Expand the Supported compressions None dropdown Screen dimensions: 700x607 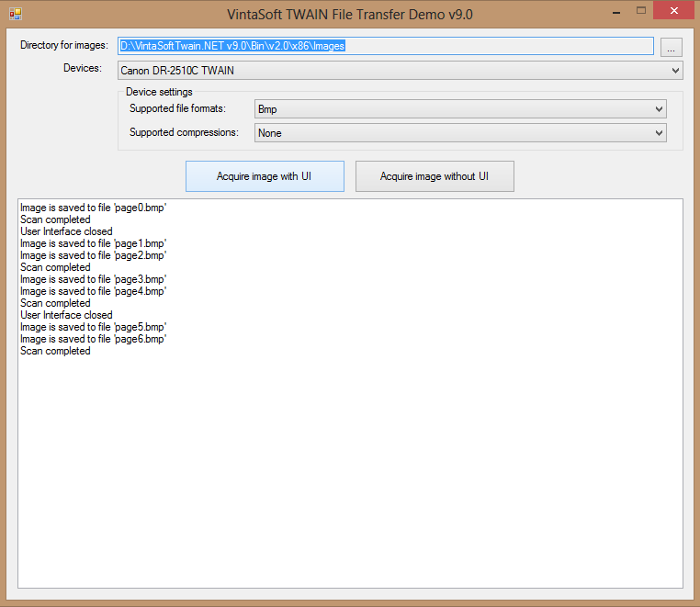coord(460,133)
